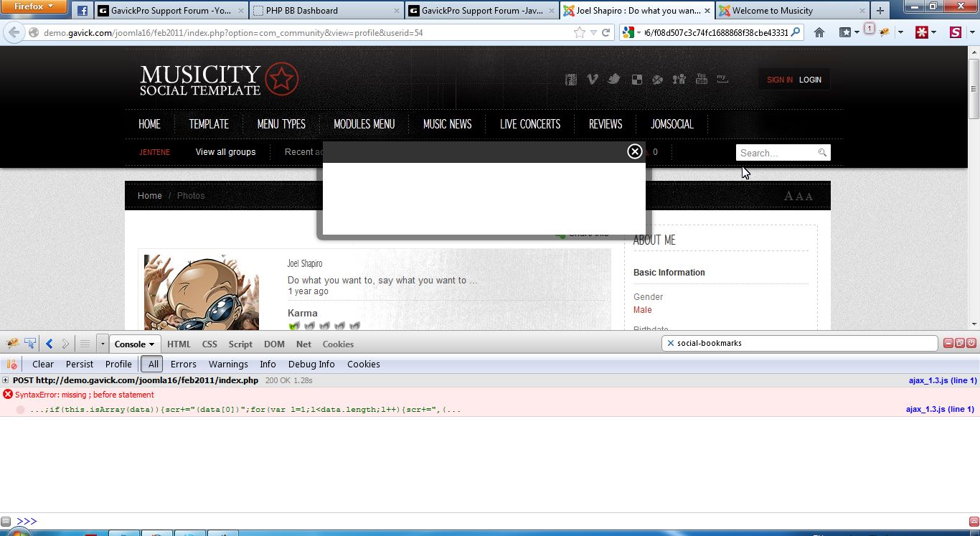Viewport: 980px width, 536px height.
Task: Switch to the Firebug CSS panel
Action: (209, 344)
